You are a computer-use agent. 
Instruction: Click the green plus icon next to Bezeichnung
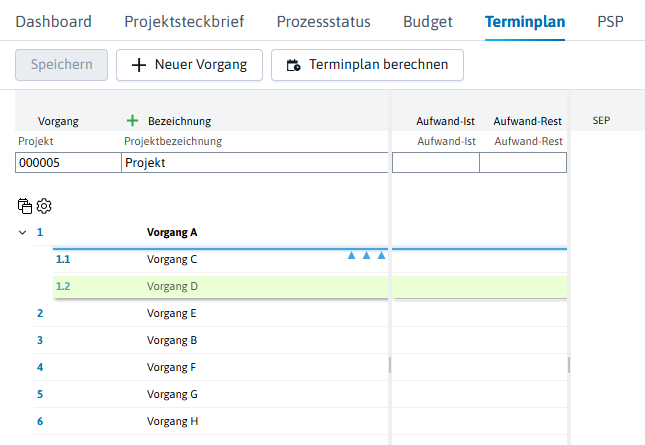coord(132,121)
